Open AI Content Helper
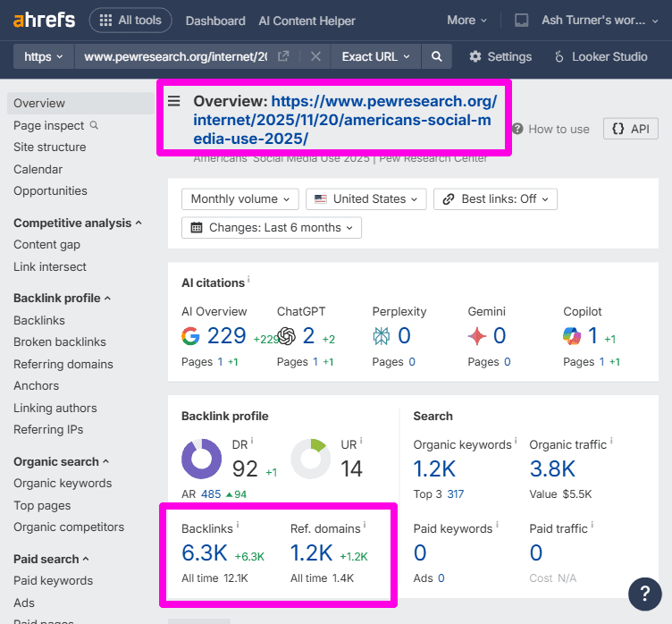 coord(307,21)
